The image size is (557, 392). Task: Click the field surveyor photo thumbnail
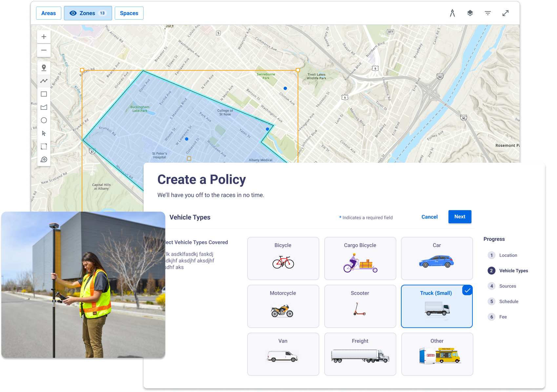click(83, 284)
